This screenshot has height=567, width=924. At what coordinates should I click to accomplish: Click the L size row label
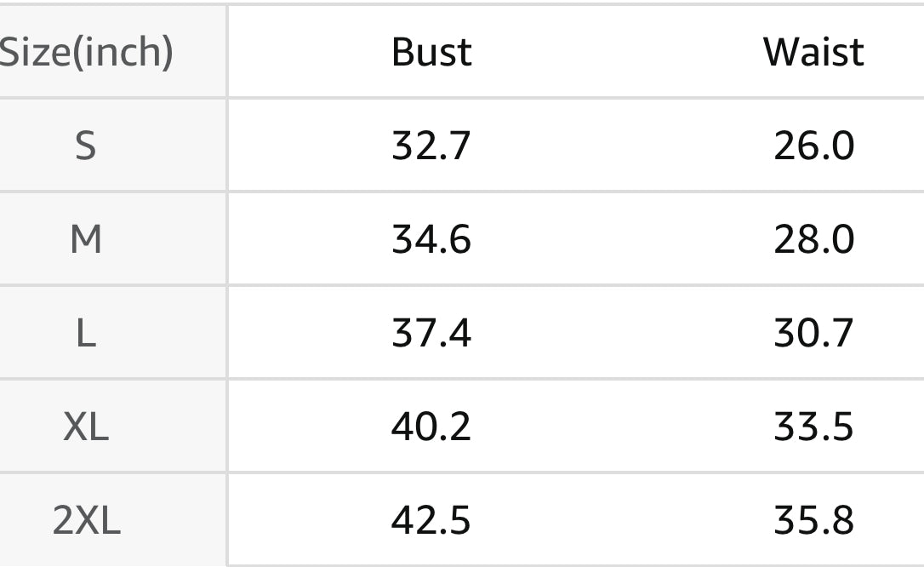(86, 333)
